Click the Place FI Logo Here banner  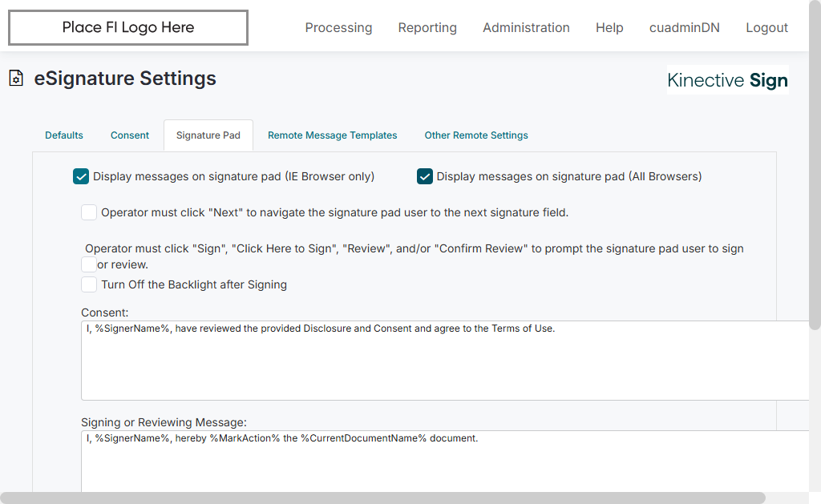128,28
